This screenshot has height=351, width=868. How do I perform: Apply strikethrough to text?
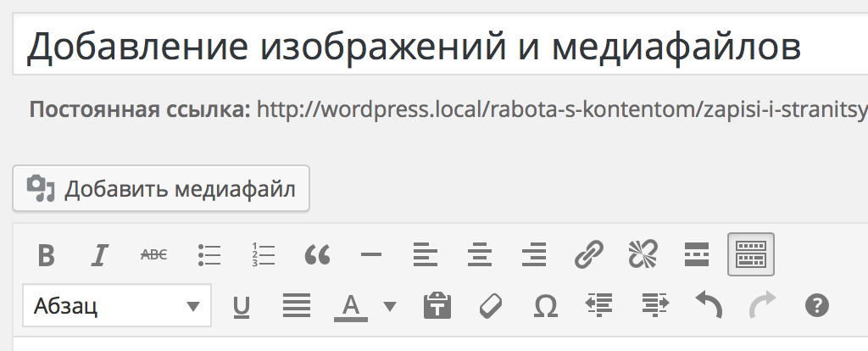click(x=153, y=254)
